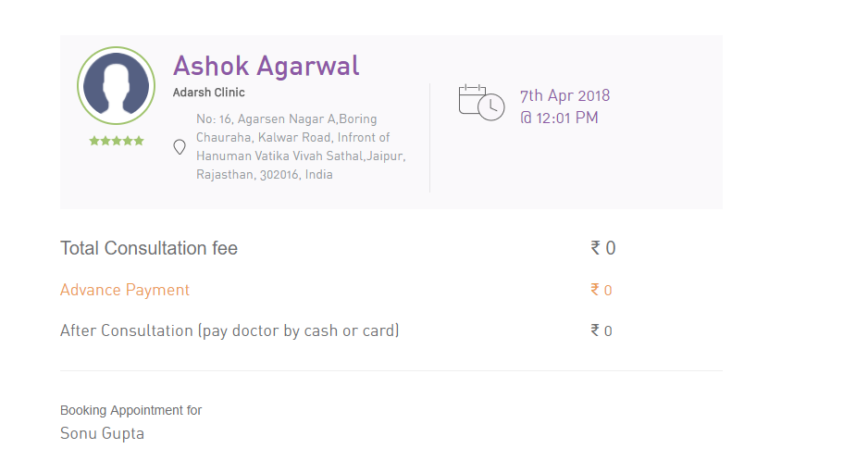Click rupee symbol beside Total Consultation fee
This screenshot has height=461, width=868.
596,248
